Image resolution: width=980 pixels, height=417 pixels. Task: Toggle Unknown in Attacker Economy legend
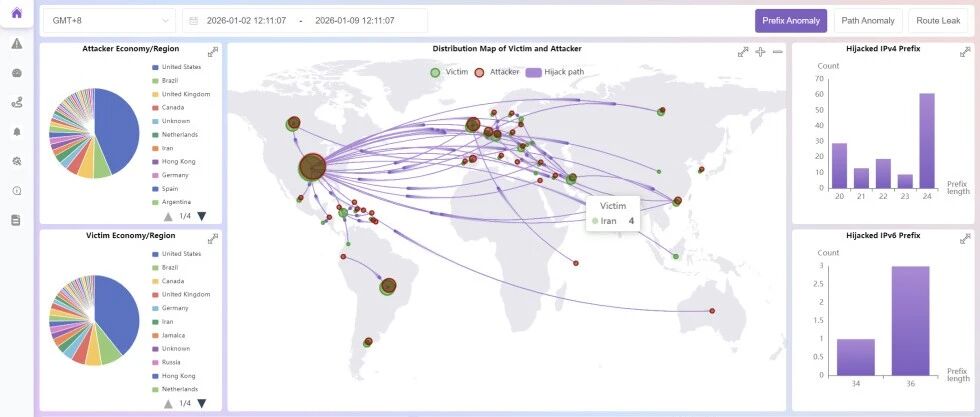[x=171, y=121]
